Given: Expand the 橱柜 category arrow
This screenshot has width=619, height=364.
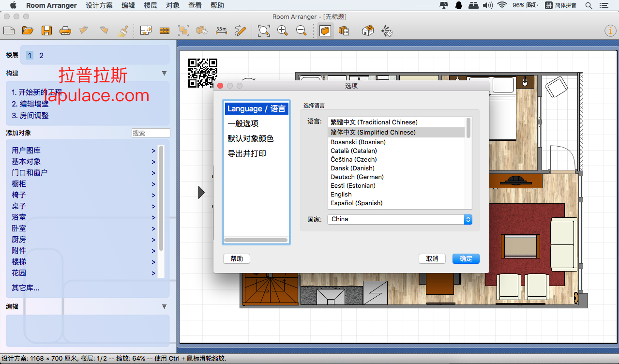Looking at the screenshot, I should click(x=153, y=184).
